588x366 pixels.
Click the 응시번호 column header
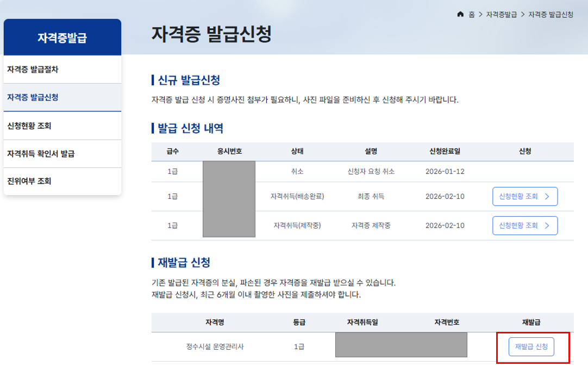pyautogui.click(x=229, y=151)
